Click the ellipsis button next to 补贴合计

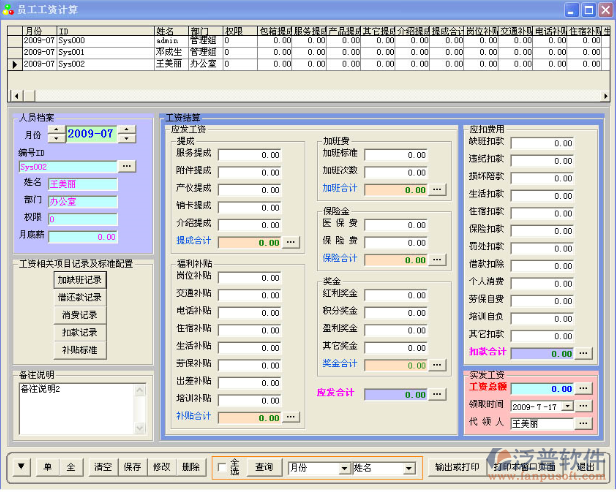(290, 417)
